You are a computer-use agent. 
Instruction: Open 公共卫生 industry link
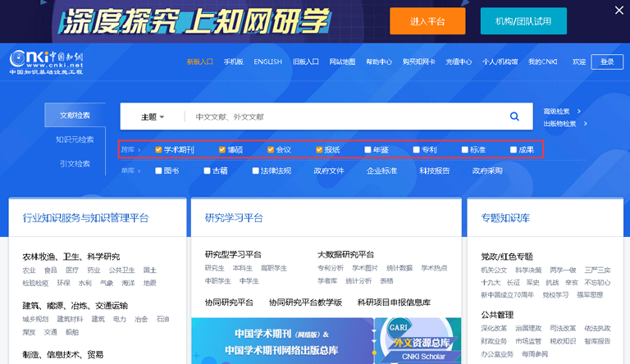point(121,271)
